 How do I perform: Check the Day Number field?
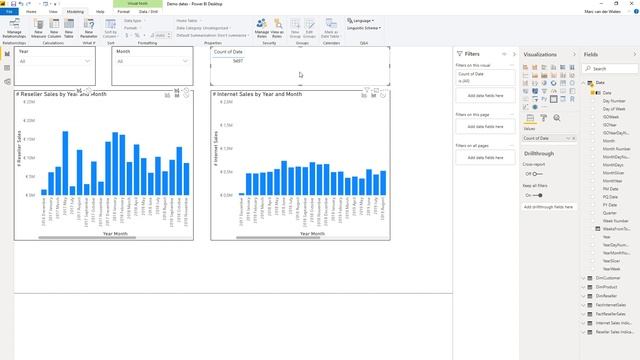click(593, 101)
